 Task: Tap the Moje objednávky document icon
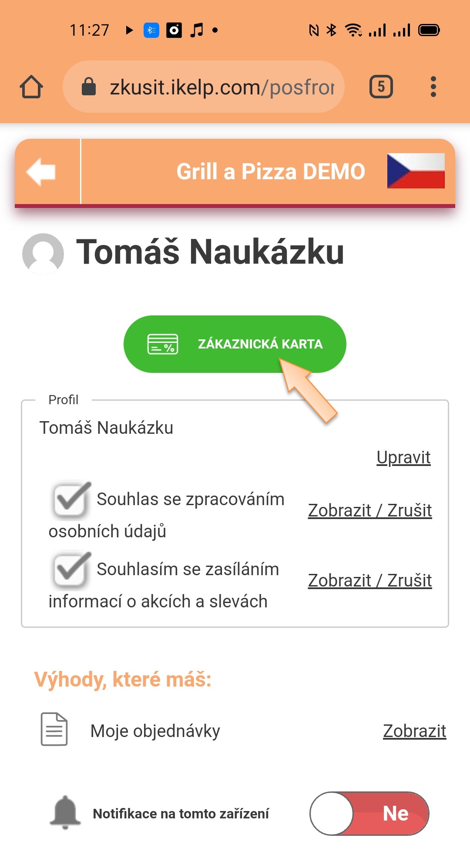coord(54,729)
